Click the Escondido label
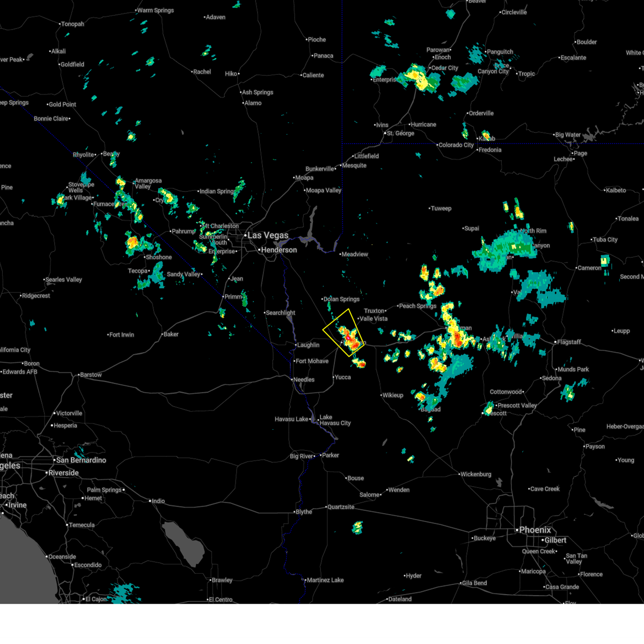 click(x=88, y=565)
